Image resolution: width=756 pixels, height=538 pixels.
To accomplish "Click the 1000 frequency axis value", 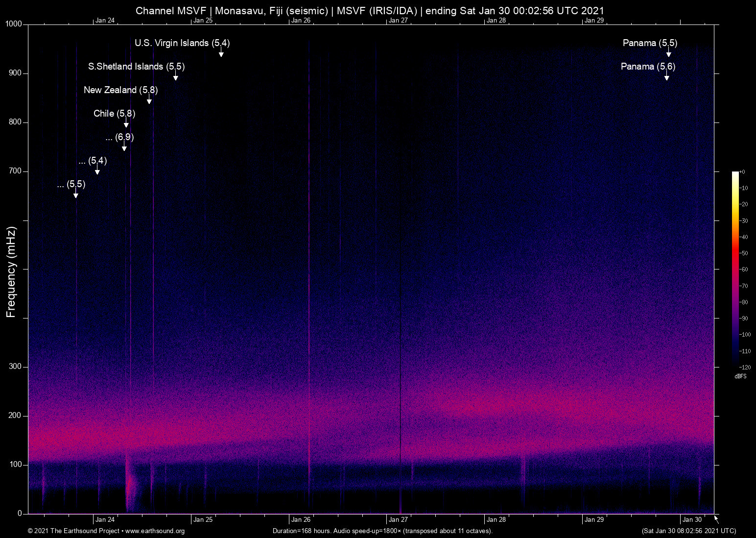I will [14, 24].
